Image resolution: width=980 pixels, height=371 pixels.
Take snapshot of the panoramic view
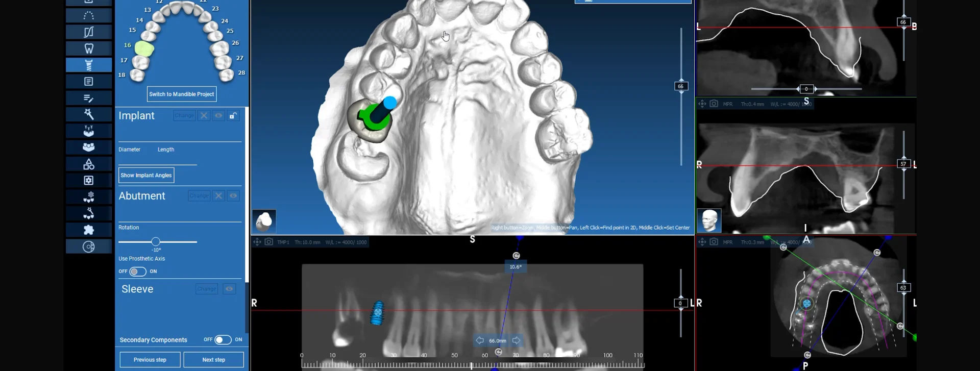tap(269, 242)
